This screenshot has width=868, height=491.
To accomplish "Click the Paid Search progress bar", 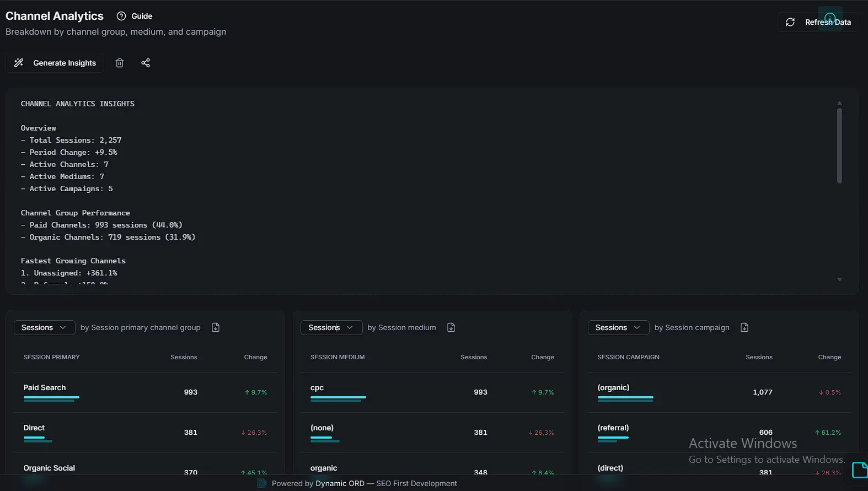I will [51, 399].
